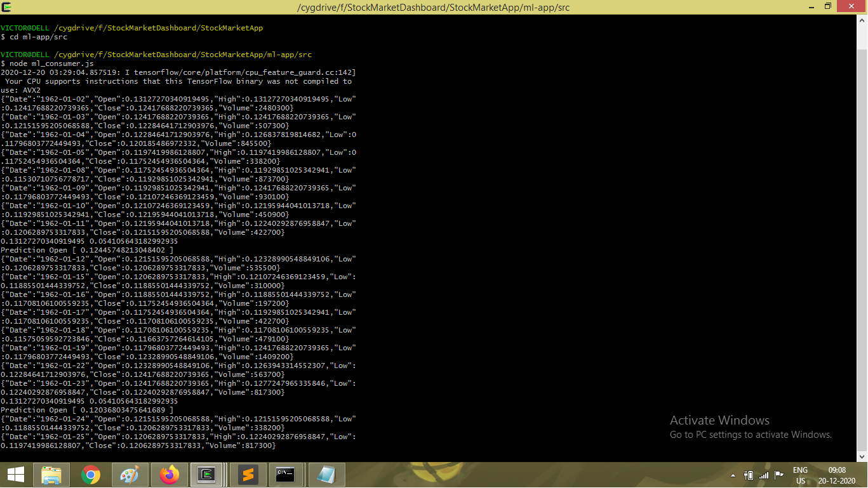Launch Google Chrome from the taskbar
Screen dimensions: 868x488
tap(91, 475)
